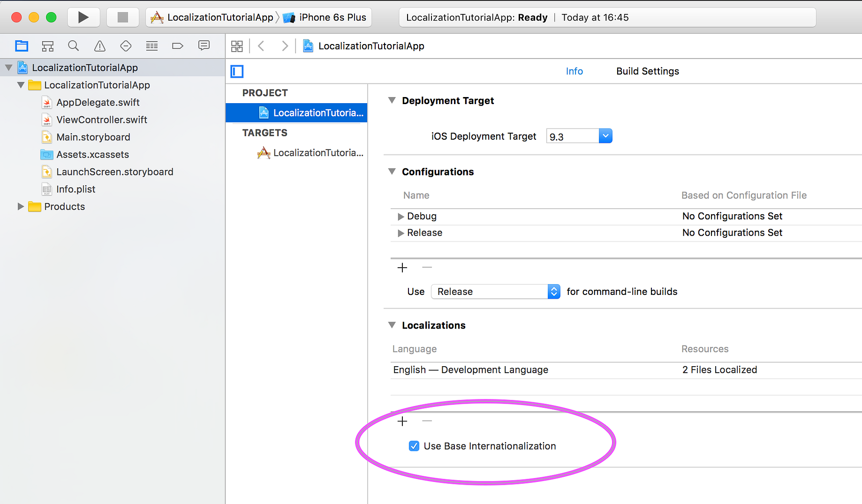Collapse the Configurations section
This screenshot has height=504, width=862.
(392, 172)
